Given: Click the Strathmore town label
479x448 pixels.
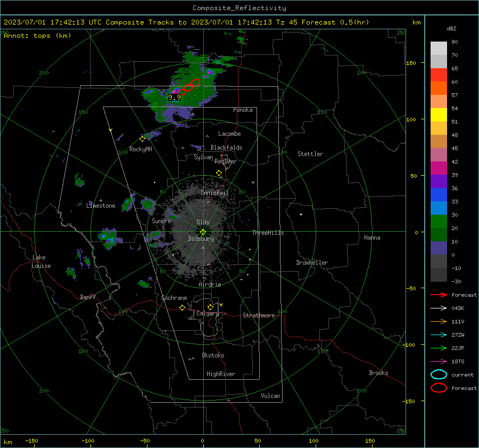Looking at the screenshot, I should pyautogui.click(x=259, y=315).
